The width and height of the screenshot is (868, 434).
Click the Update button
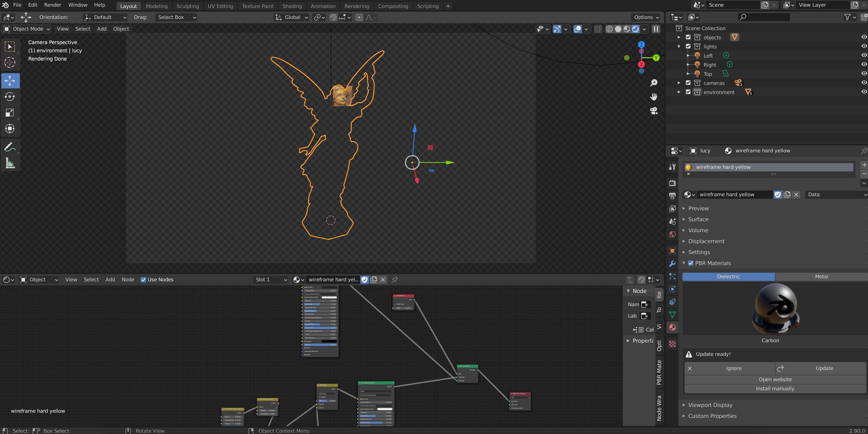pos(821,368)
